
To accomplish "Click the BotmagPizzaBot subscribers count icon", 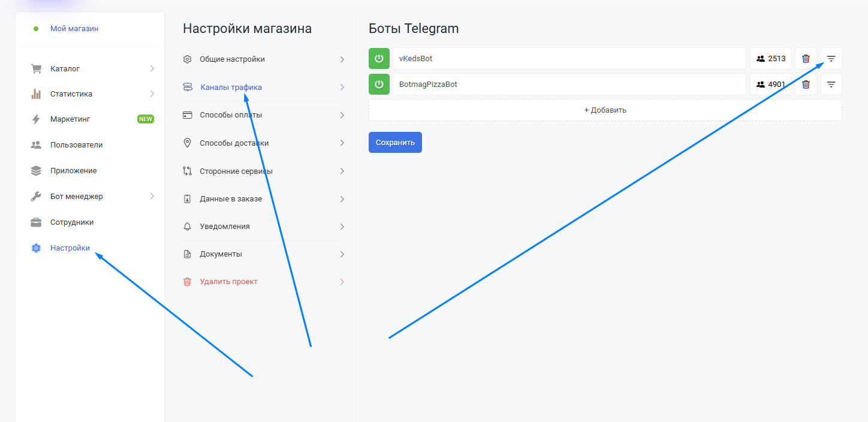I will [761, 85].
